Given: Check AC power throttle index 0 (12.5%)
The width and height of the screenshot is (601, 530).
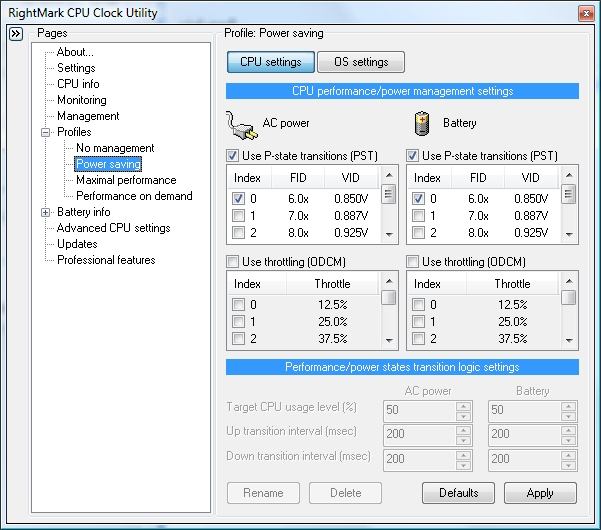Looking at the screenshot, I should [238, 305].
